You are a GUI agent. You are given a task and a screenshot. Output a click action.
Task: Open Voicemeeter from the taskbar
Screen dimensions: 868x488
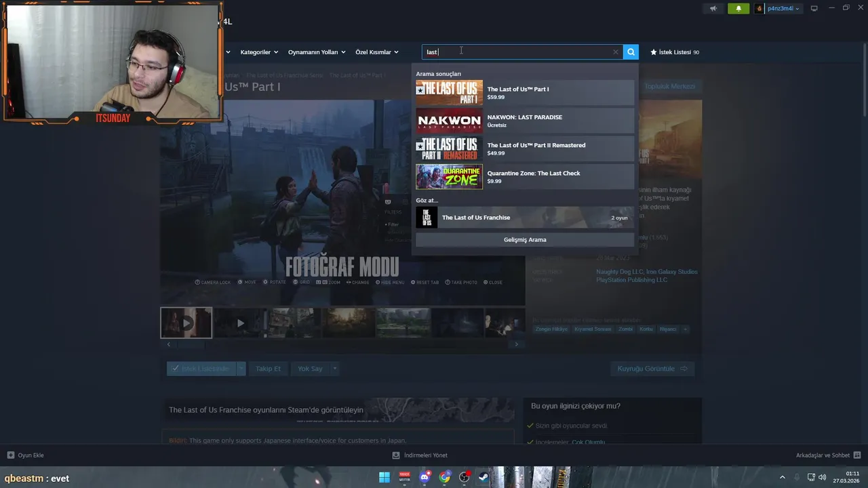[x=404, y=477]
